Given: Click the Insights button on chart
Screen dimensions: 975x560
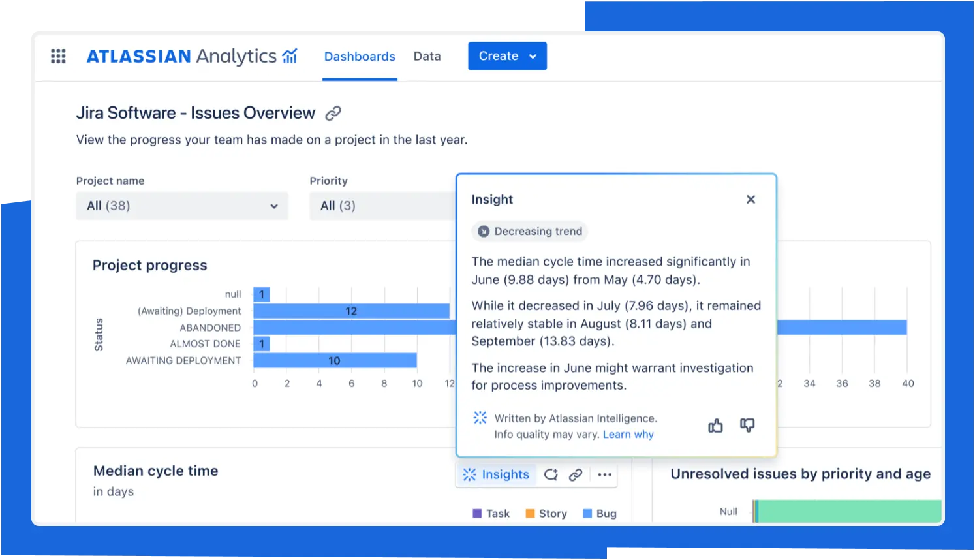Looking at the screenshot, I should [496, 474].
